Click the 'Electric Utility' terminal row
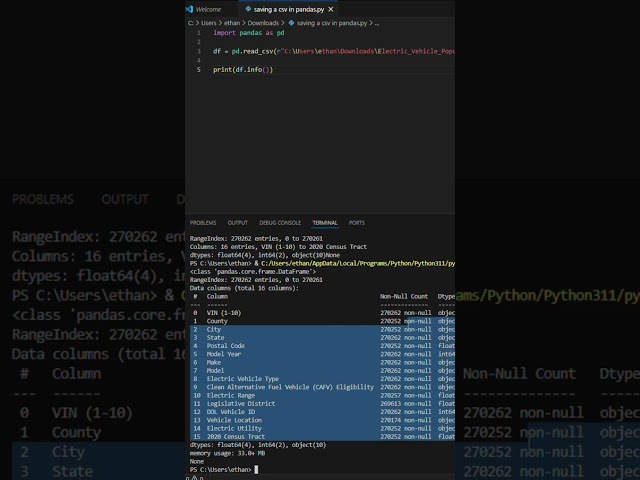The height and width of the screenshot is (480, 640). coord(322,428)
